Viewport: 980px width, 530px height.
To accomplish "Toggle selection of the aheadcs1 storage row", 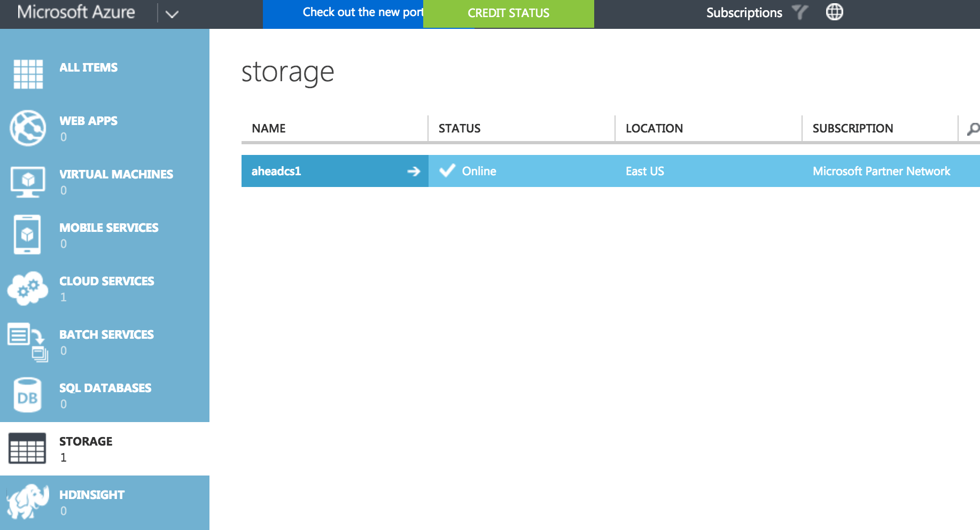I will point(321,171).
